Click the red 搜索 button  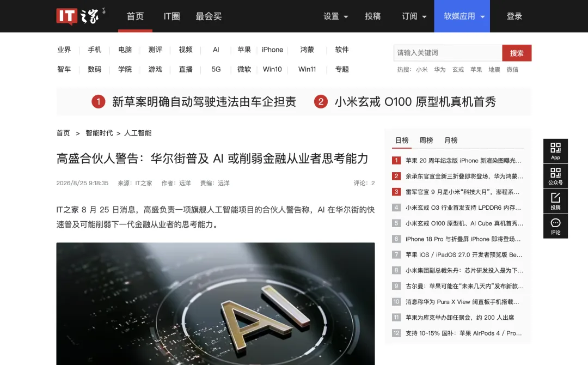click(517, 53)
